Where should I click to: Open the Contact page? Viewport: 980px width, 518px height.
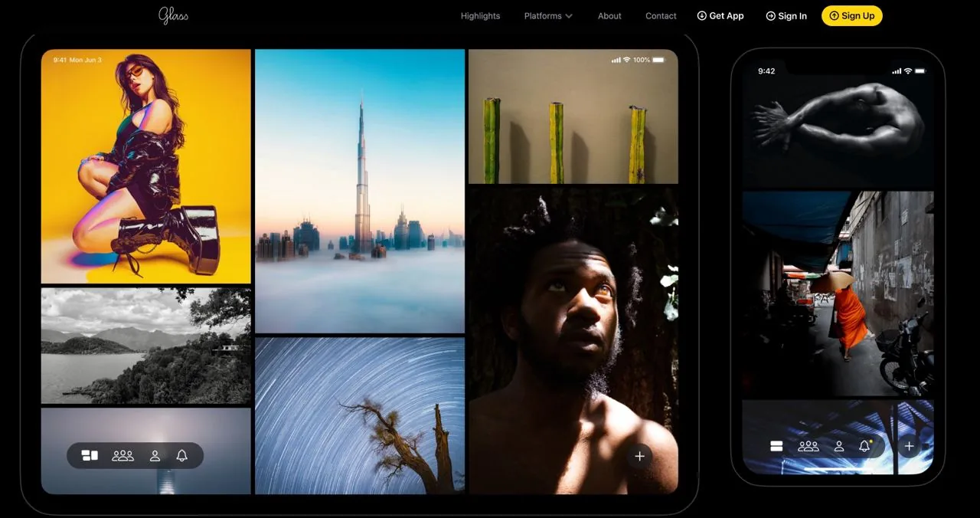pos(661,16)
